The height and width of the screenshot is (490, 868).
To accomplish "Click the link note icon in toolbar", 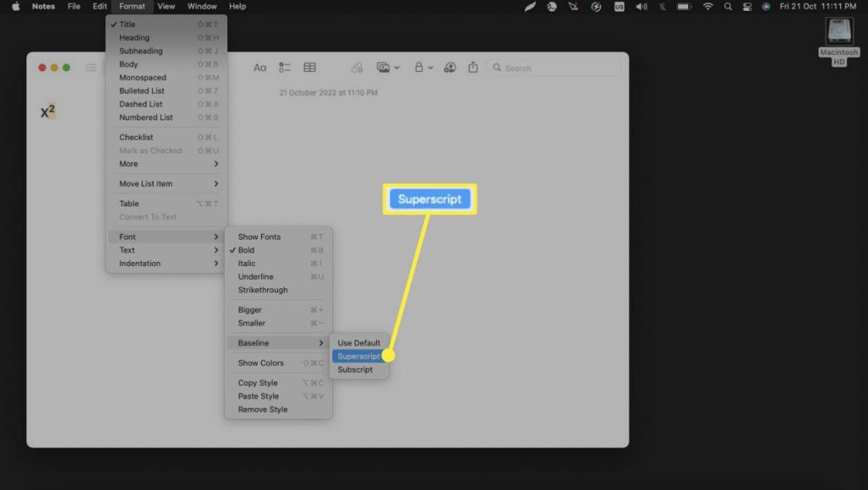I will point(357,68).
